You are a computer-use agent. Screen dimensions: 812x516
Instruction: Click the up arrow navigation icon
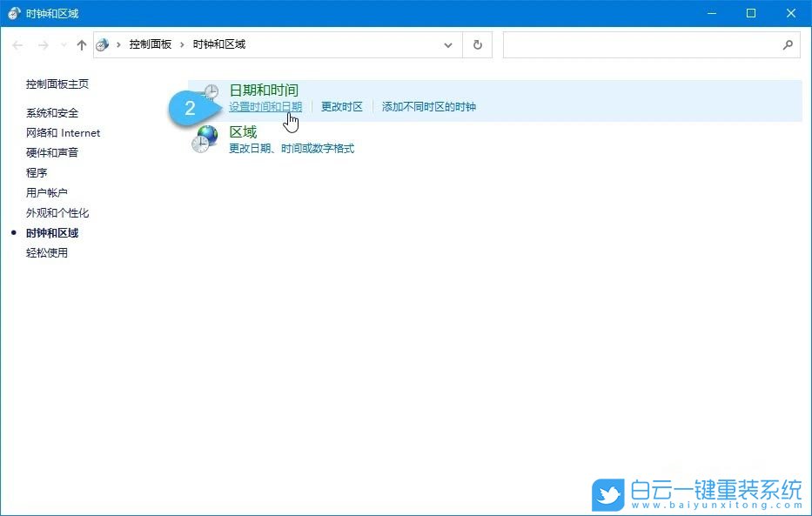[81, 44]
